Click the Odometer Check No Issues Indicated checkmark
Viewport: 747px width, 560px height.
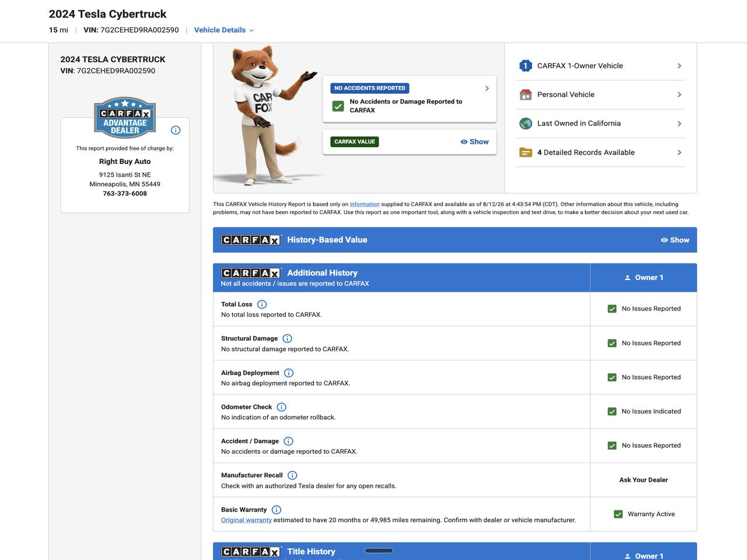[612, 411]
